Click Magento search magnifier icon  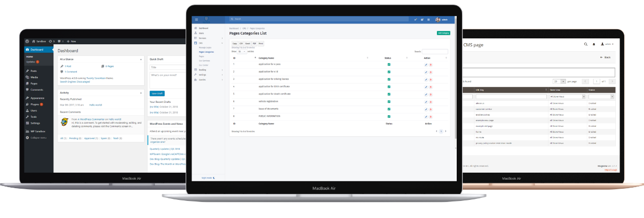586,44
